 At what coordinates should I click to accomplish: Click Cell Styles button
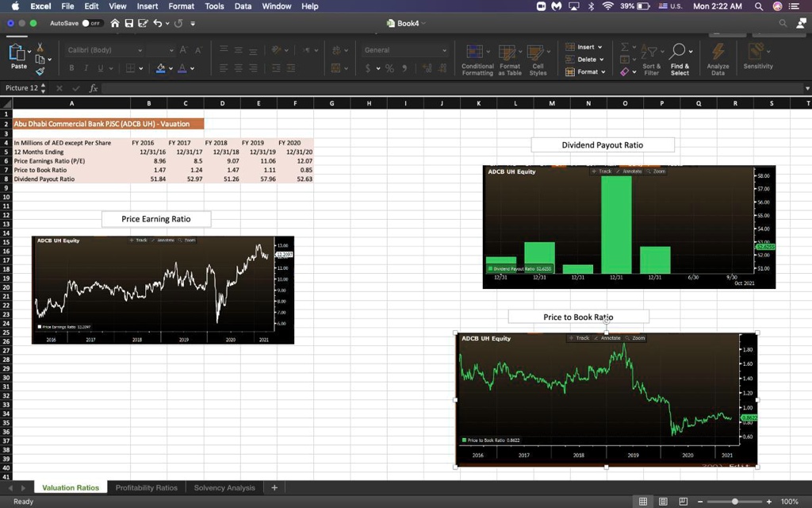click(x=538, y=60)
